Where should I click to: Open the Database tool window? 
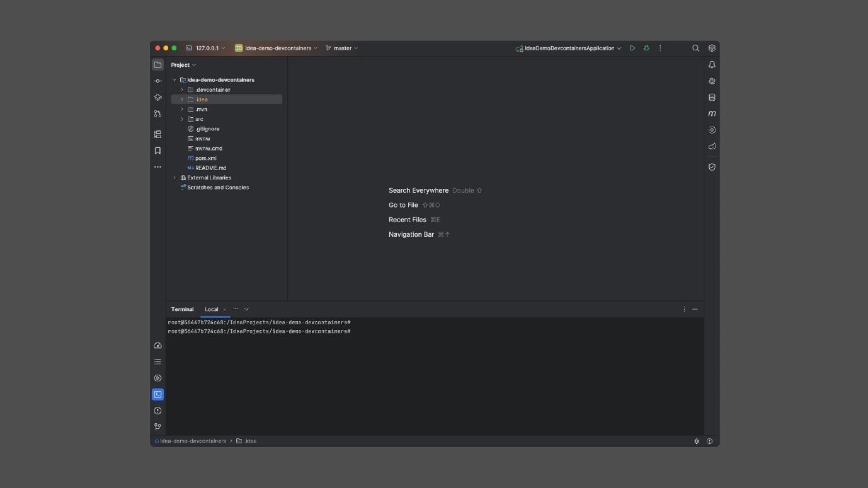pos(711,97)
